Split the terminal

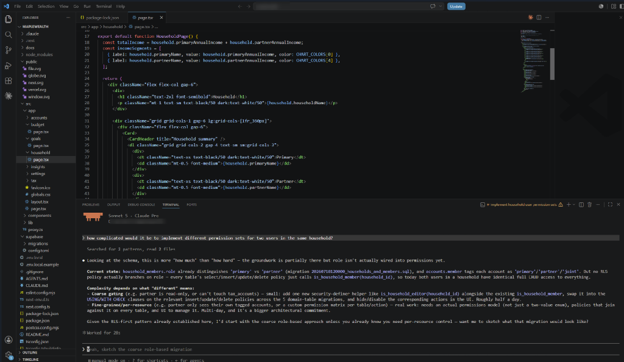581,204
